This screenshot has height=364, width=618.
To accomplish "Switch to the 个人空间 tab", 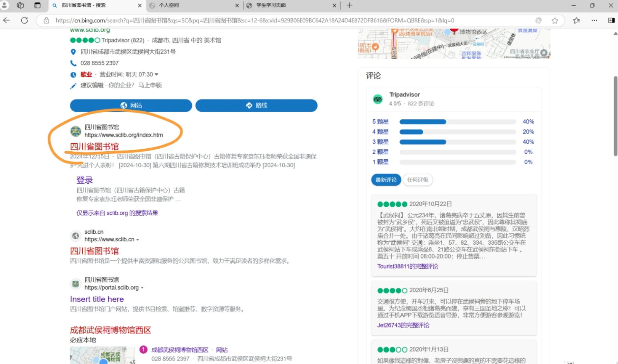I will [x=195, y=5].
